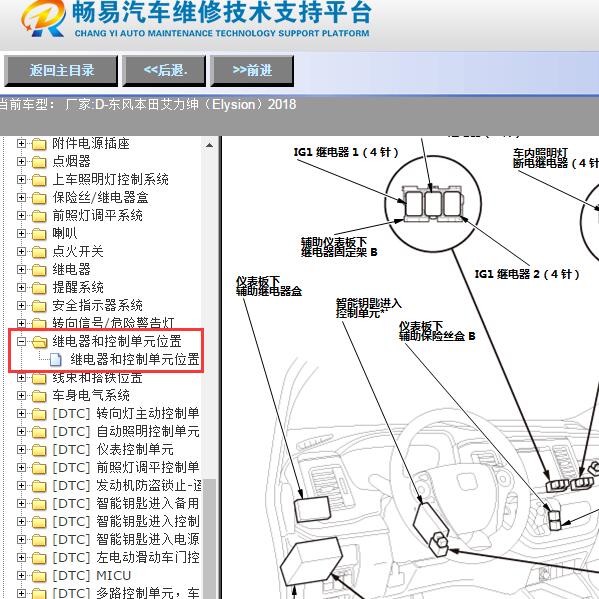Screen dimensions: 599x599
Task: Click the tree panel scrollbar thumb
Action: tap(209, 539)
